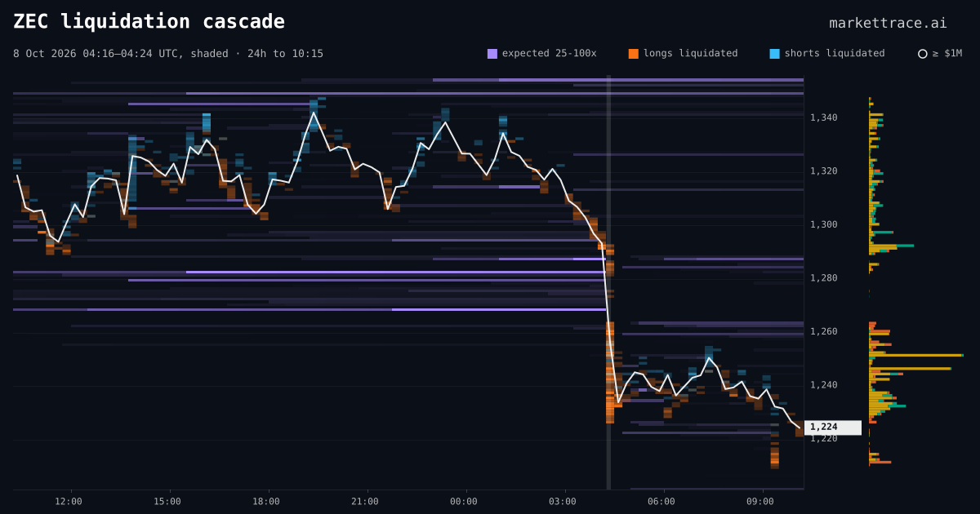The width and height of the screenshot is (980, 514).
Task: Click the 12:00 time axis label
Action: 69,502
